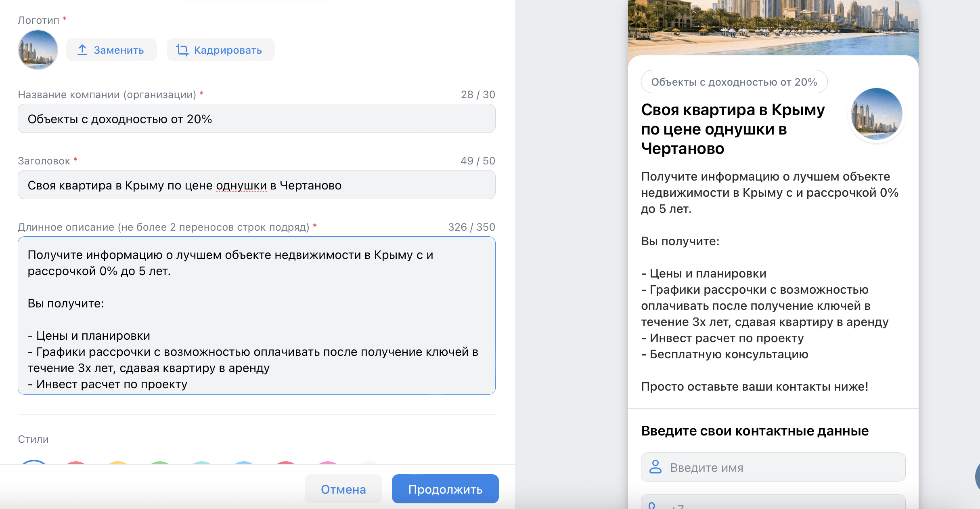Click inside the long description textarea
The width and height of the screenshot is (980, 509).
point(257,315)
